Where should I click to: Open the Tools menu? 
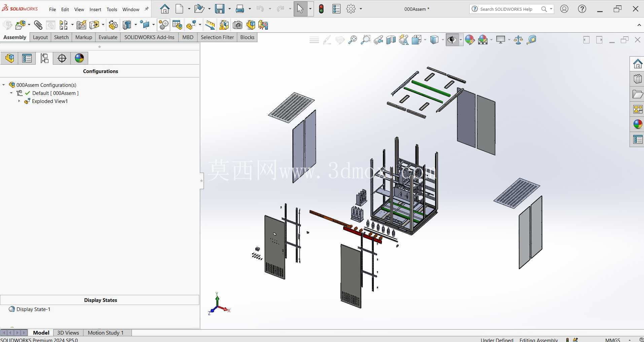[x=112, y=9]
